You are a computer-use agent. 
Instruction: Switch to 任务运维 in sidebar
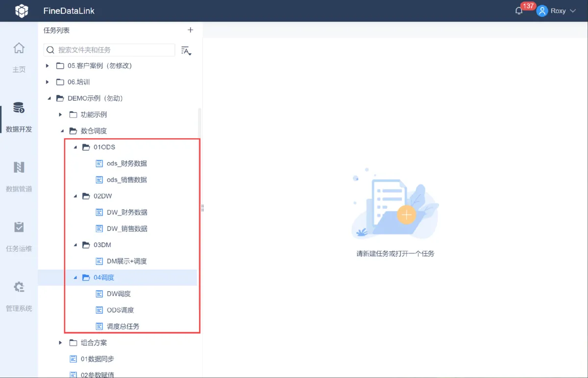pyautogui.click(x=19, y=249)
